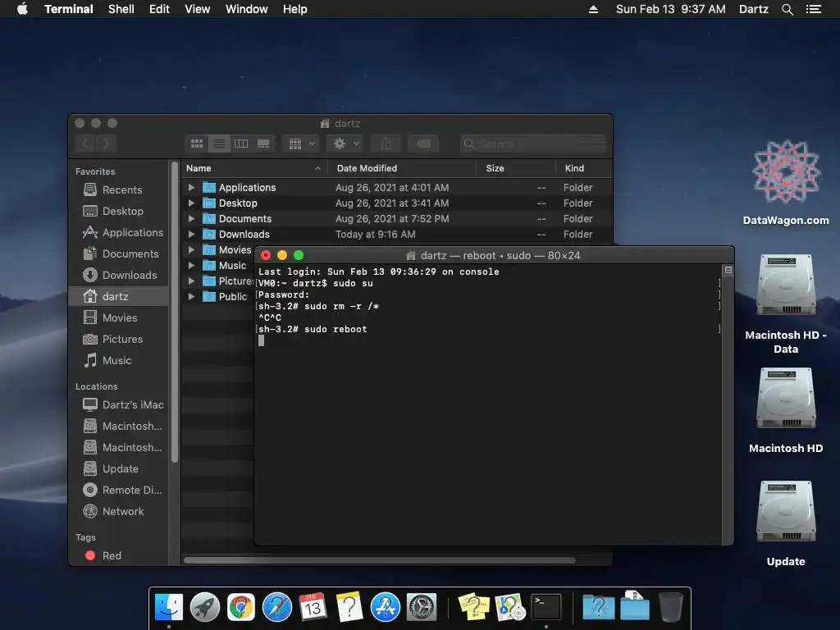
Task: Go forward in Finder window
Action: [x=106, y=144]
